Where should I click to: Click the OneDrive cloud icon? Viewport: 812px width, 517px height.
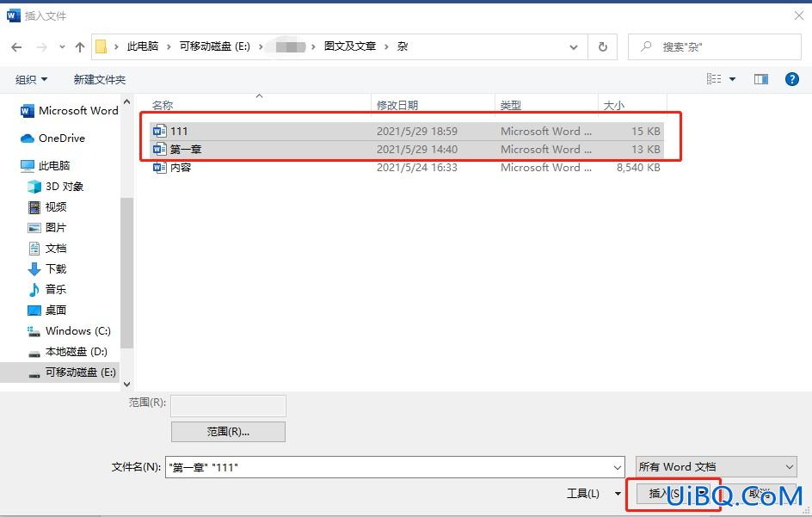coord(27,138)
